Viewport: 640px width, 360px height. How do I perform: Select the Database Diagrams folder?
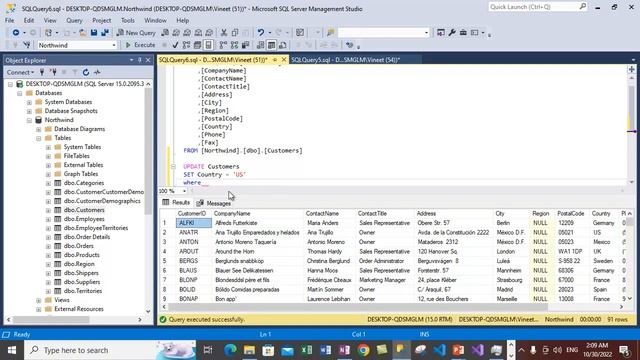coord(79,129)
